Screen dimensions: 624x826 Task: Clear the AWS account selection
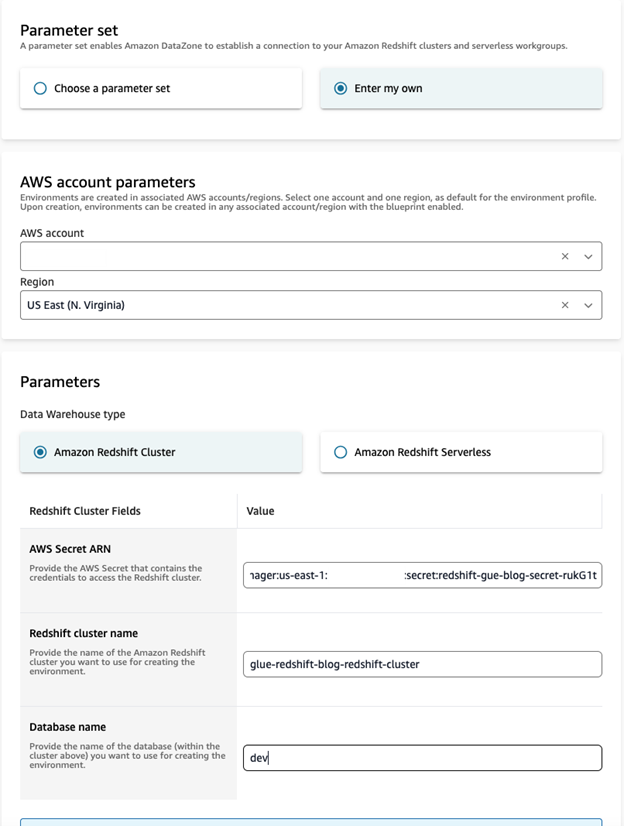[x=565, y=257]
